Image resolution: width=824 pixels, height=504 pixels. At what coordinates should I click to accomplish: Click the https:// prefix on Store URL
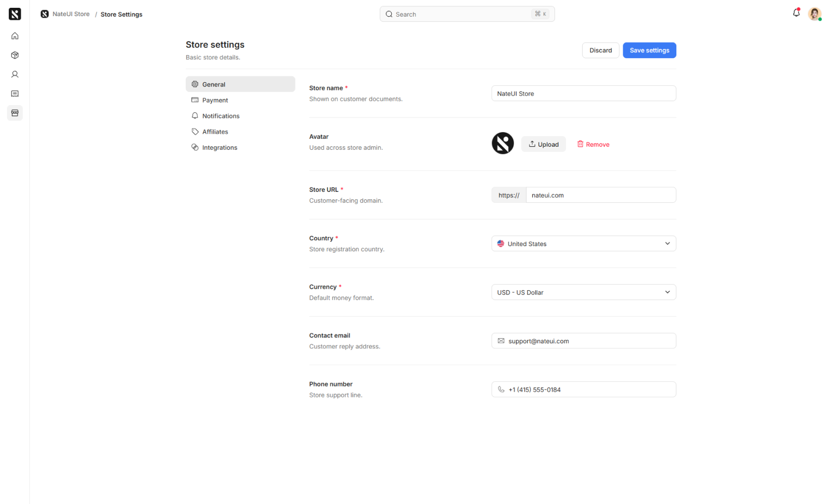click(x=509, y=195)
